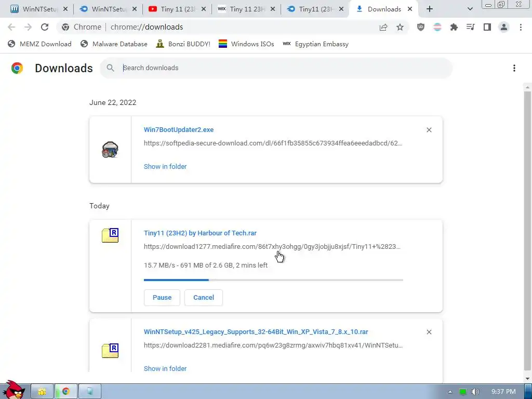This screenshot has width=532, height=399.
Task: Open the uBlock shield extension icon
Action: coord(421,27)
